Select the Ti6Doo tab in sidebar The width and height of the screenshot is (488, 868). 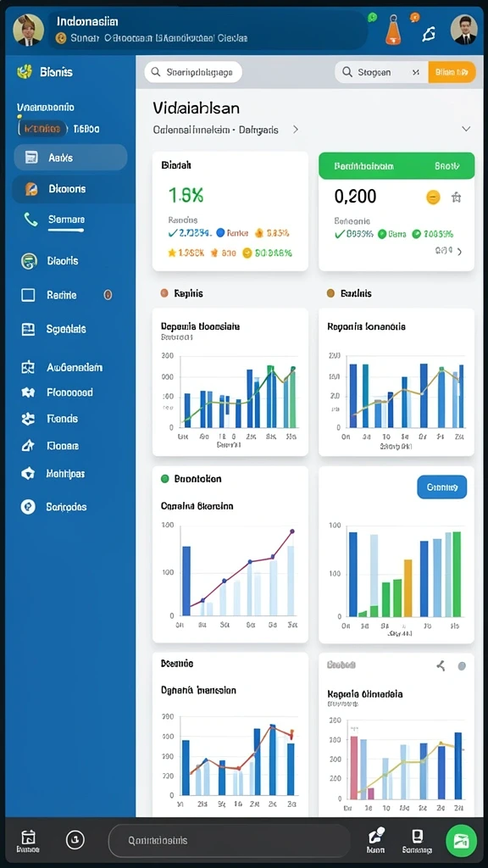86,129
